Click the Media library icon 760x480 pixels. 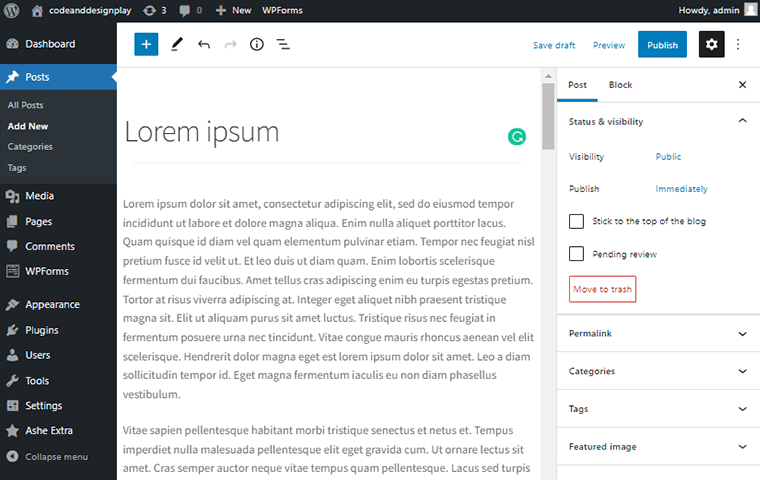[x=13, y=196]
